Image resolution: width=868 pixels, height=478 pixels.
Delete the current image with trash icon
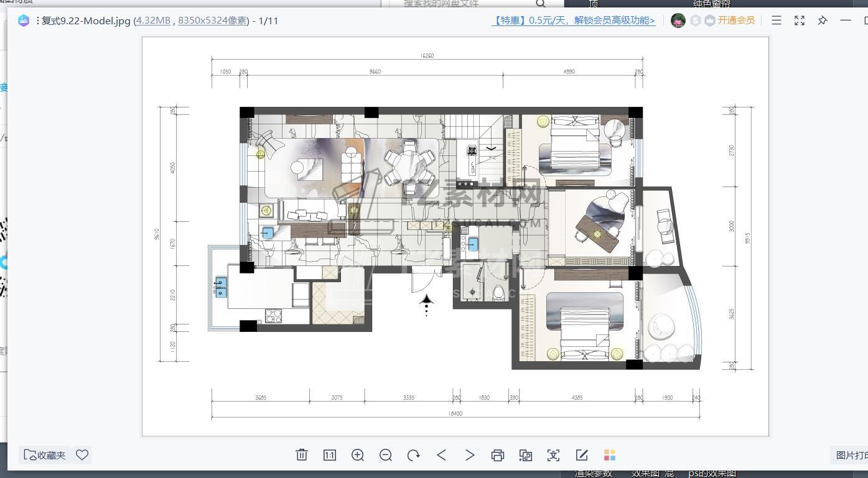point(302,455)
